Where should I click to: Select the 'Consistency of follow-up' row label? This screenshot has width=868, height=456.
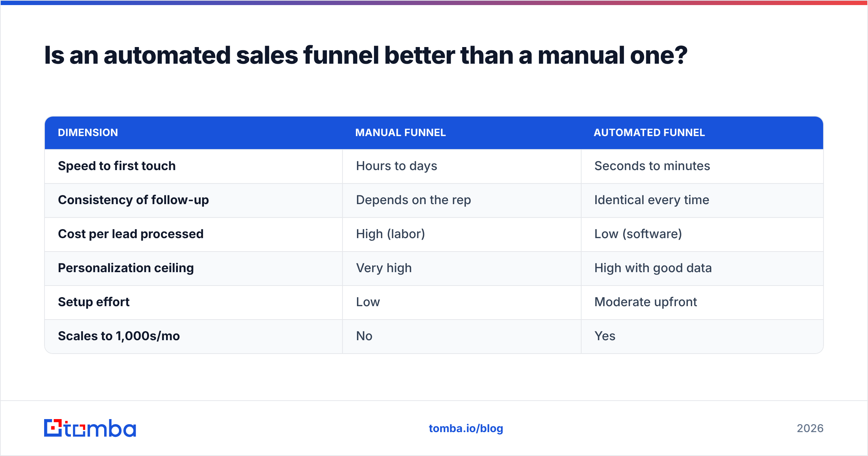coord(133,200)
